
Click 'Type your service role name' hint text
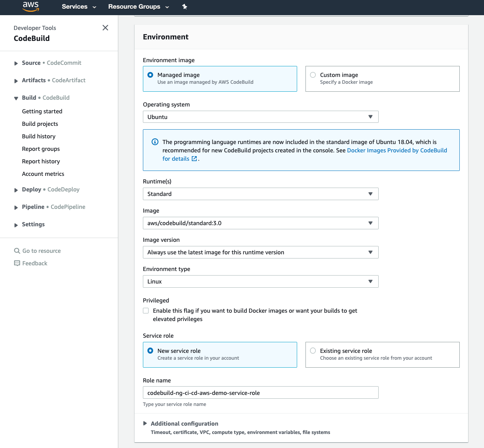(174, 404)
